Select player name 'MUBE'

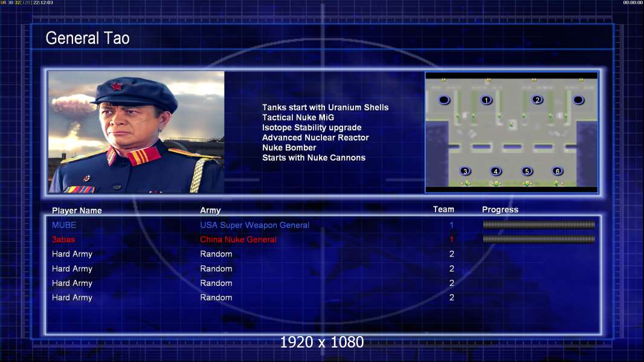coord(64,225)
